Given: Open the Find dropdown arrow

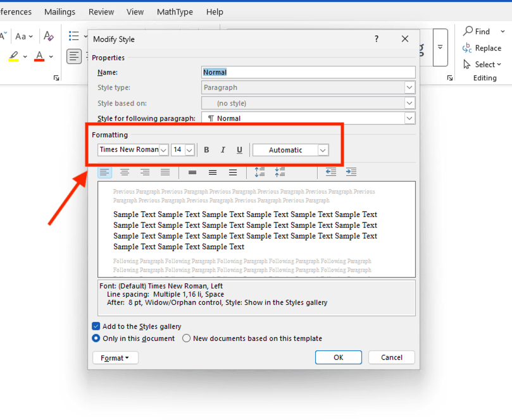Looking at the screenshot, I should [503, 32].
